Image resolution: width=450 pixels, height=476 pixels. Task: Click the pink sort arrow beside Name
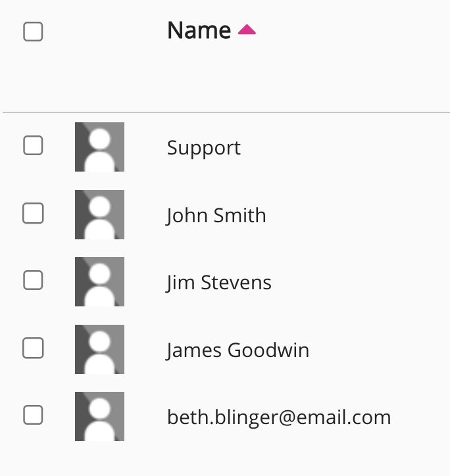tap(247, 30)
